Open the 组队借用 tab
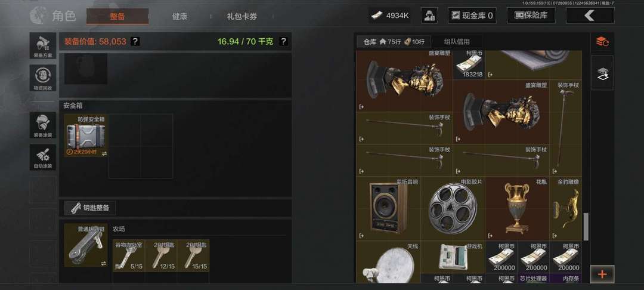Image resolution: width=644 pixels, height=290 pixels. tap(457, 42)
